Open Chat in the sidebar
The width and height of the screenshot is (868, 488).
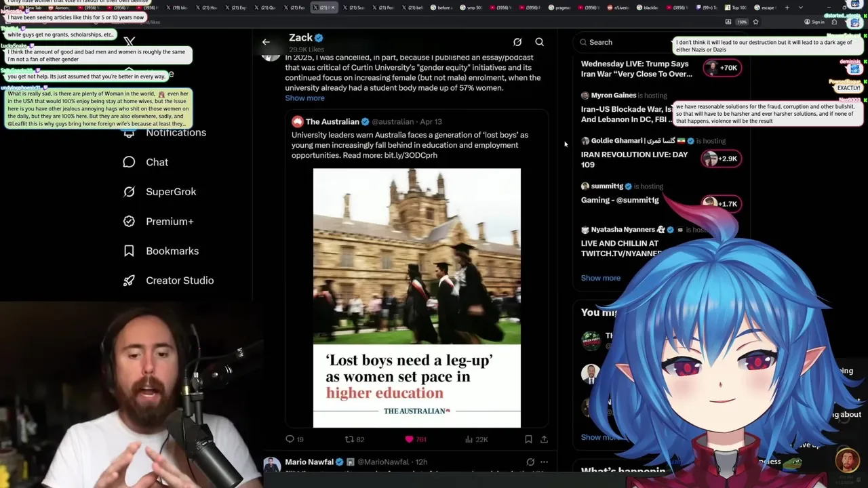[157, 162]
